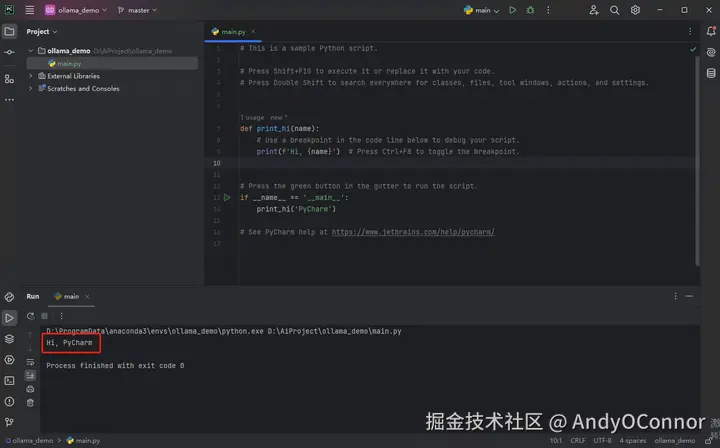Open Run panel options menu

pos(675,297)
